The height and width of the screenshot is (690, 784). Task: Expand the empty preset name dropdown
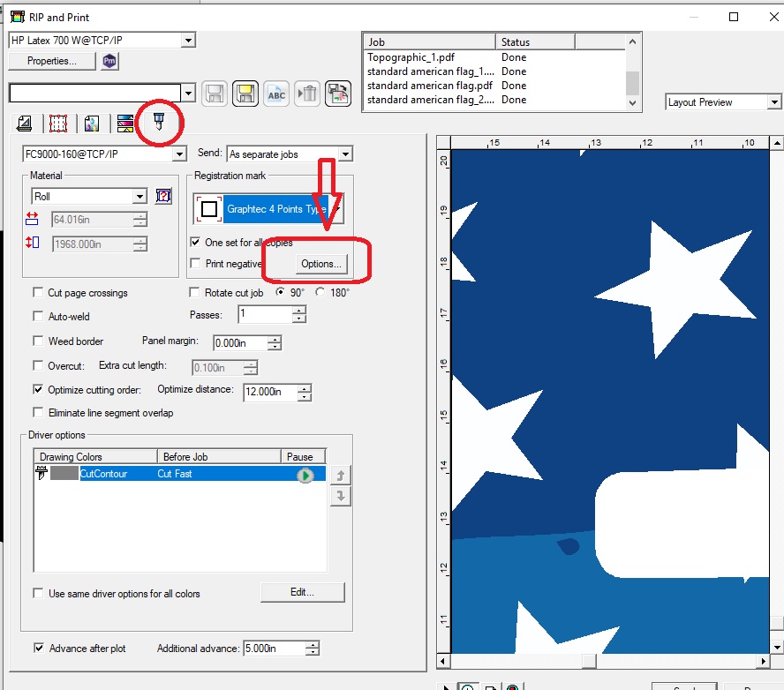click(x=188, y=93)
